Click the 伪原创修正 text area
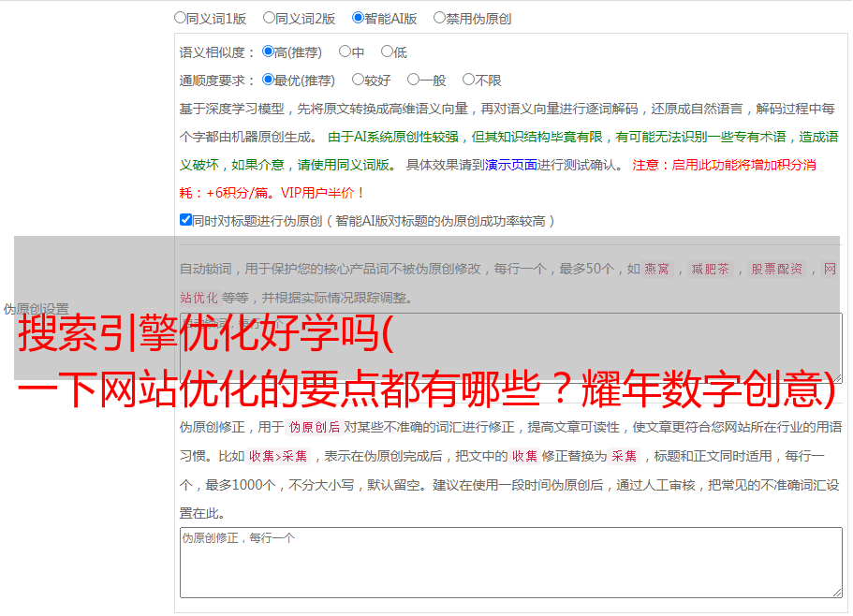 (511, 563)
